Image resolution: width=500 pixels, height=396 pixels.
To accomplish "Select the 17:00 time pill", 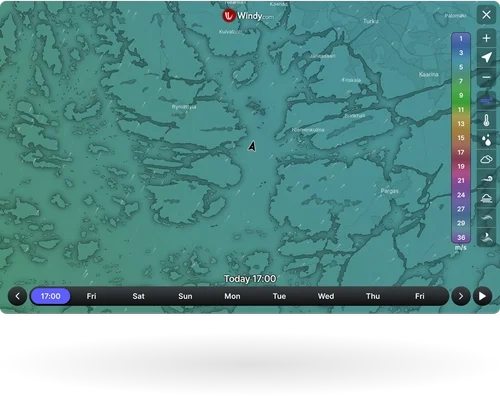I will 50,296.
